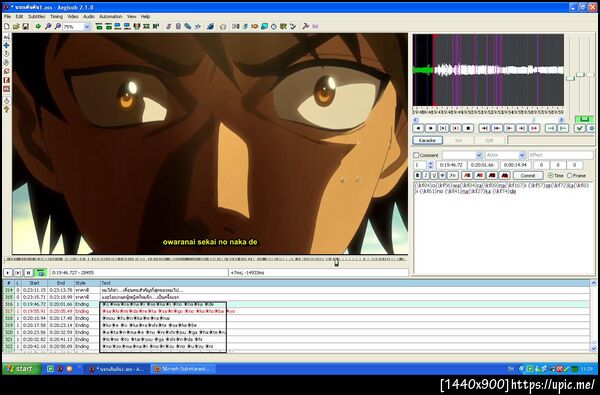Select subtitle row 318
This screenshot has height=395, width=600.
coord(295,318)
